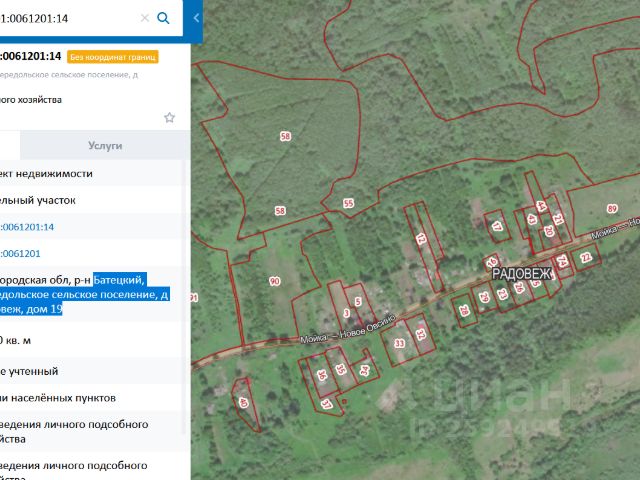The height and width of the screenshot is (480, 640).
Task: Select parcel 12 on the map
Action: click(x=421, y=239)
